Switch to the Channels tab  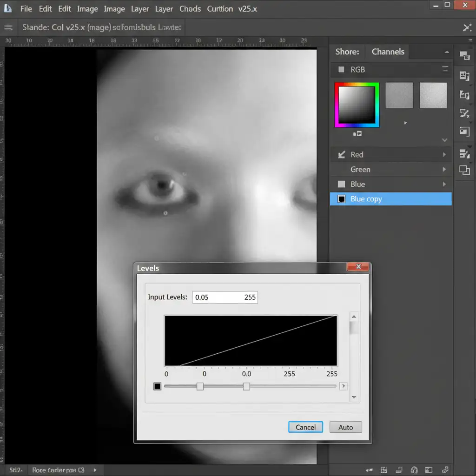(388, 52)
